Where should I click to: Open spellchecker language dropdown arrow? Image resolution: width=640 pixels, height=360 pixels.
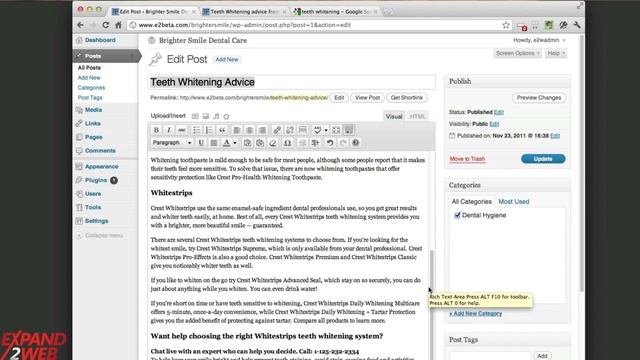[x=326, y=130]
